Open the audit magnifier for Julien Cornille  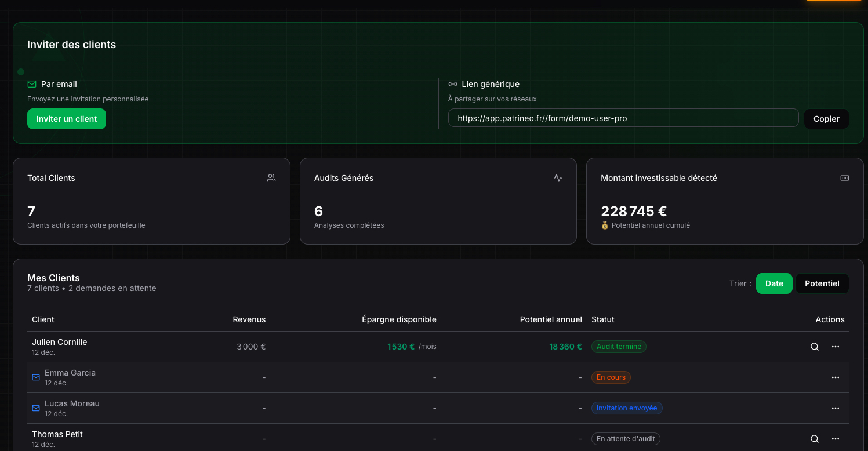click(814, 346)
